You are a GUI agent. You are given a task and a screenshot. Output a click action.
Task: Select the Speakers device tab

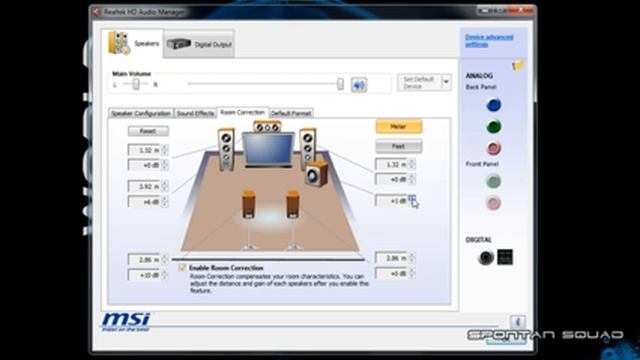tap(133, 43)
